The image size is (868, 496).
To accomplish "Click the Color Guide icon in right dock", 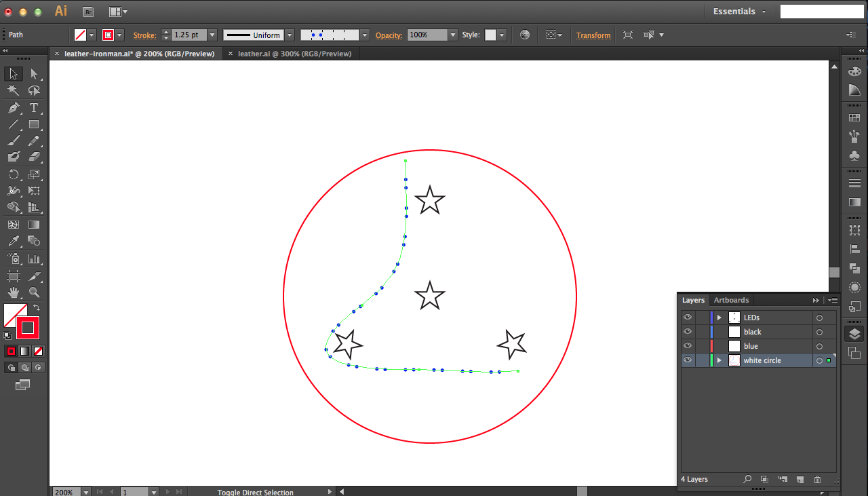I will [854, 90].
